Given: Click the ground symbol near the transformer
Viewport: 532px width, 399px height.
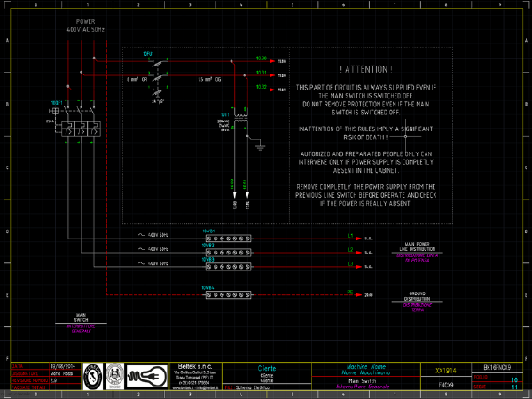Looking at the screenshot, I should [260, 147].
